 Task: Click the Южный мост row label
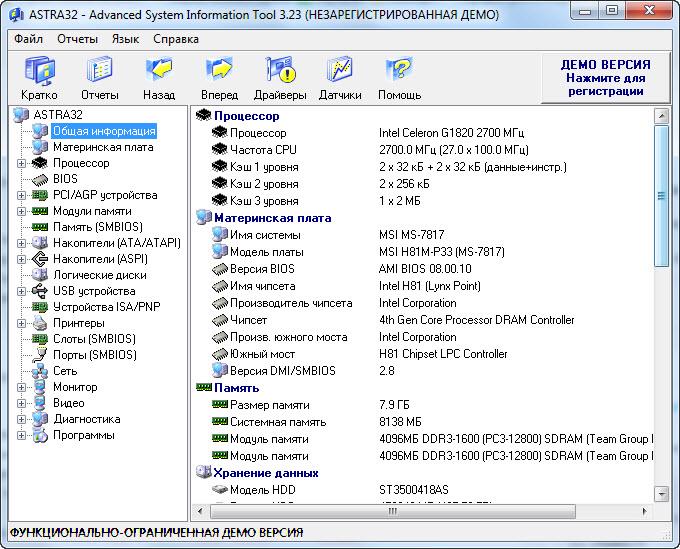tap(262, 354)
